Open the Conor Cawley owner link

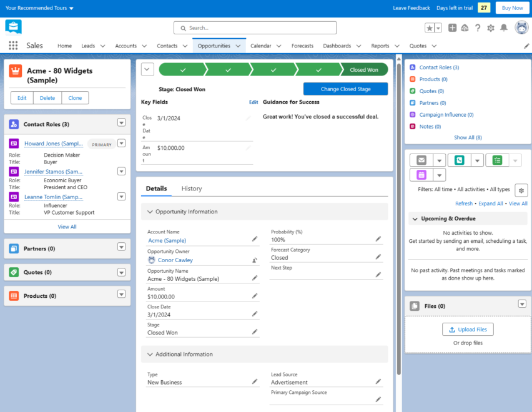pyautogui.click(x=175, y=260)
